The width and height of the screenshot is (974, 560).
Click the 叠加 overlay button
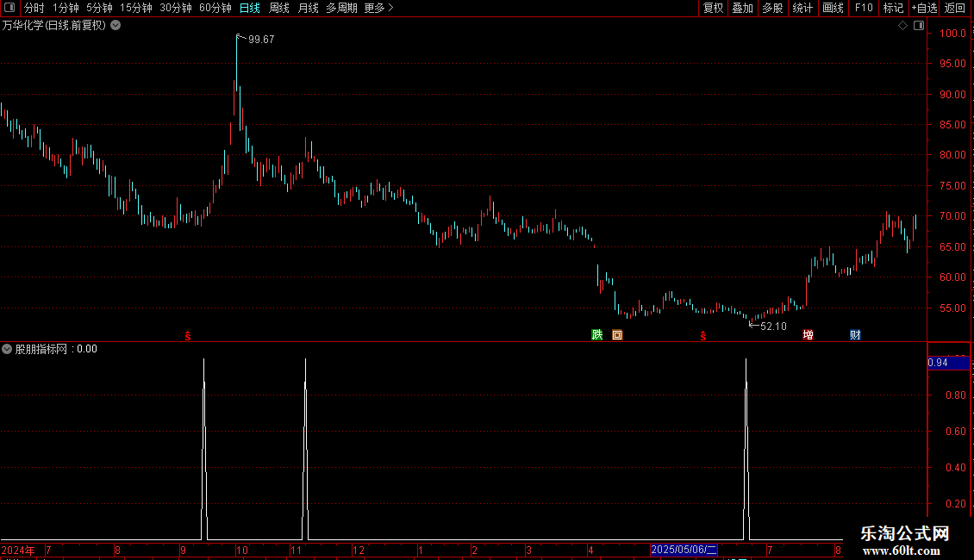pos(742,8)
